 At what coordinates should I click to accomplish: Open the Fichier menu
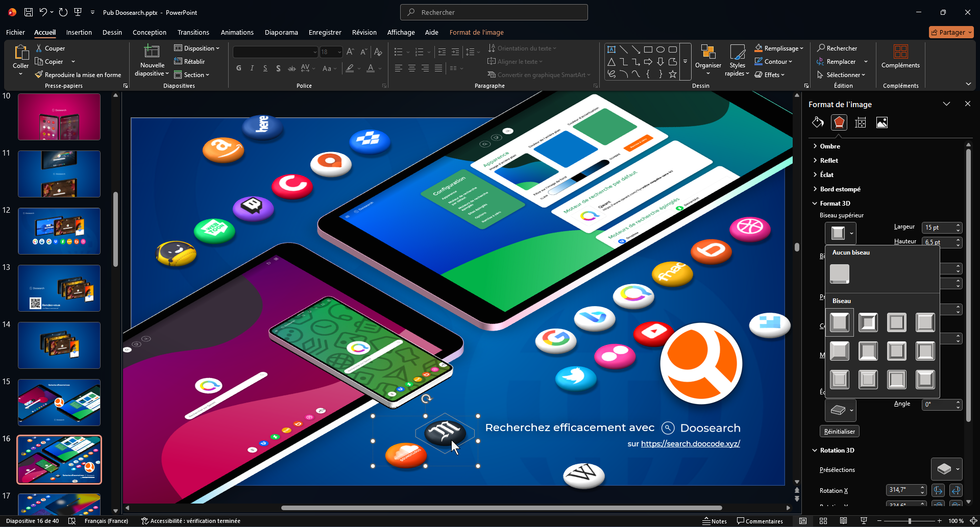15,32
